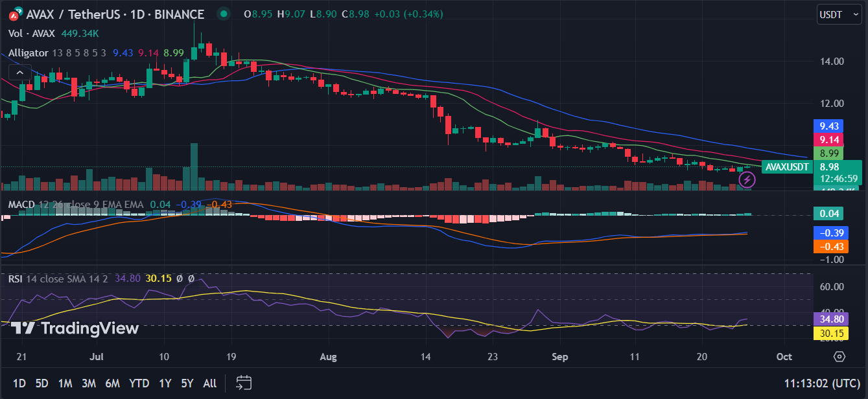Click the AVAXUSDT price line label
Image resolution: width=868 pixels, height=399 pixels.
[787, 166]
